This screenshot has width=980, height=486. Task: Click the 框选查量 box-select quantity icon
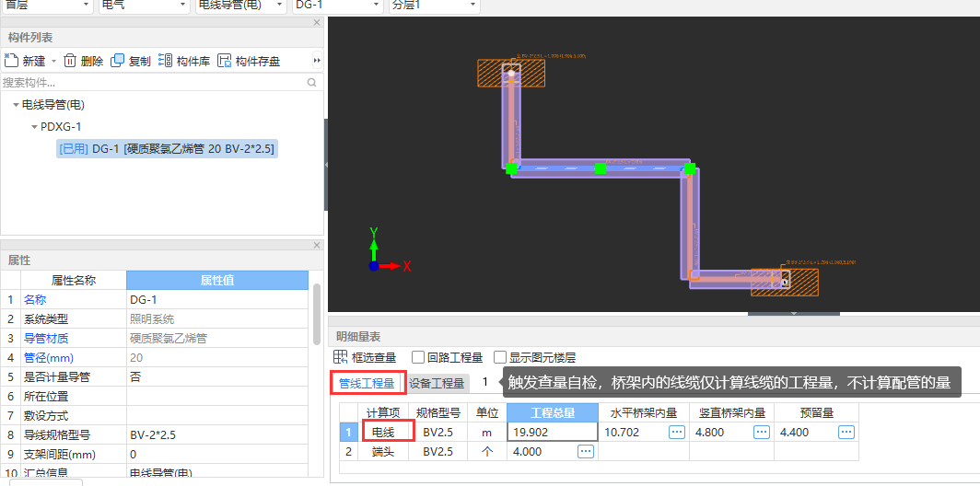(x=340, y=357)
